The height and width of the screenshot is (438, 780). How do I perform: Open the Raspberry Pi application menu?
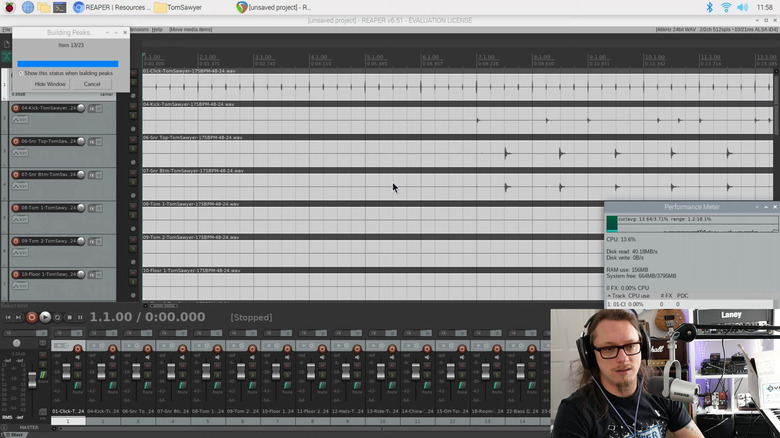pos(9,7)
